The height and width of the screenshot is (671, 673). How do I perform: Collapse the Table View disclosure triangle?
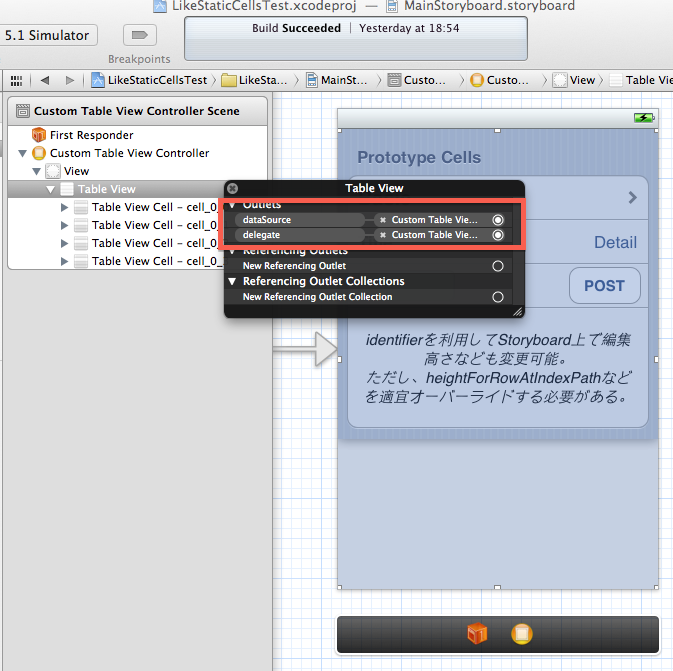pyautogui.click(x=51, y=189)
